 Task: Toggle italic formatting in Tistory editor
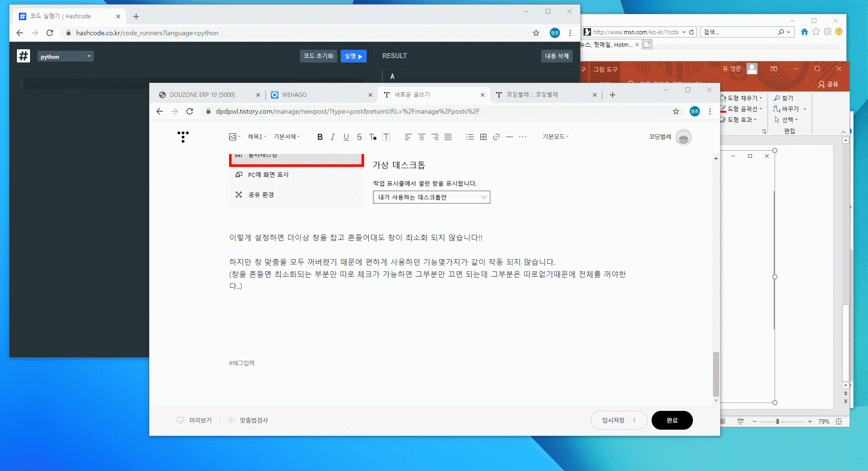coord(333,137)
